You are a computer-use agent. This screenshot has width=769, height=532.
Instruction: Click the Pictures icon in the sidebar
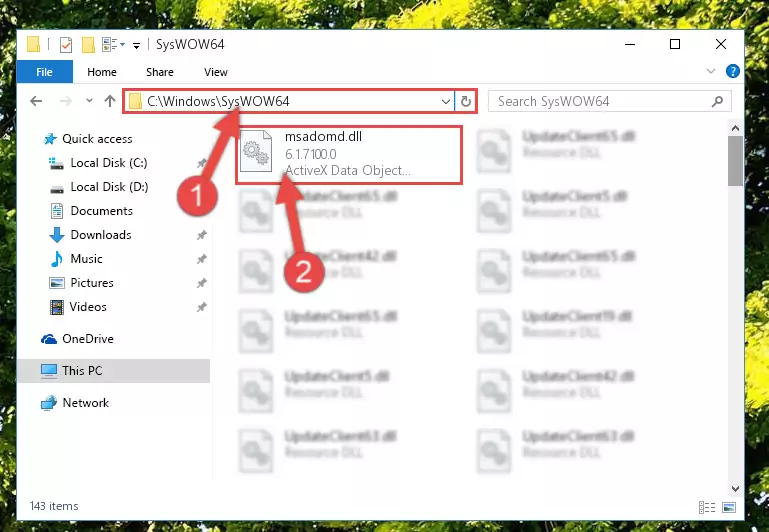coord(57,283)
